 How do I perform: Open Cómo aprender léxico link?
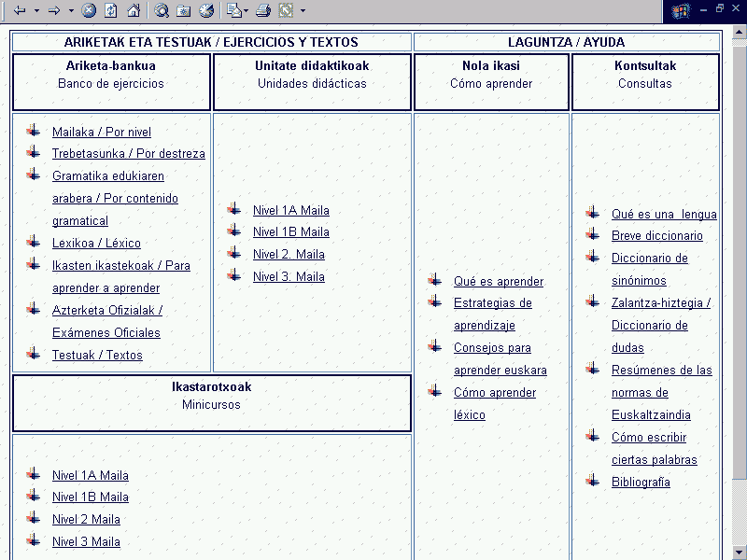[495, 404]
